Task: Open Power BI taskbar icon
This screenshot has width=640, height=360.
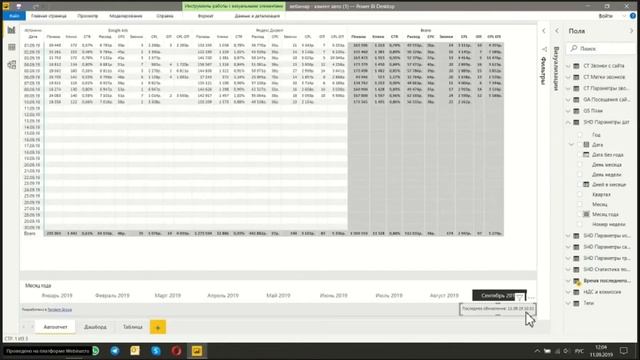Action: point(197,351)
